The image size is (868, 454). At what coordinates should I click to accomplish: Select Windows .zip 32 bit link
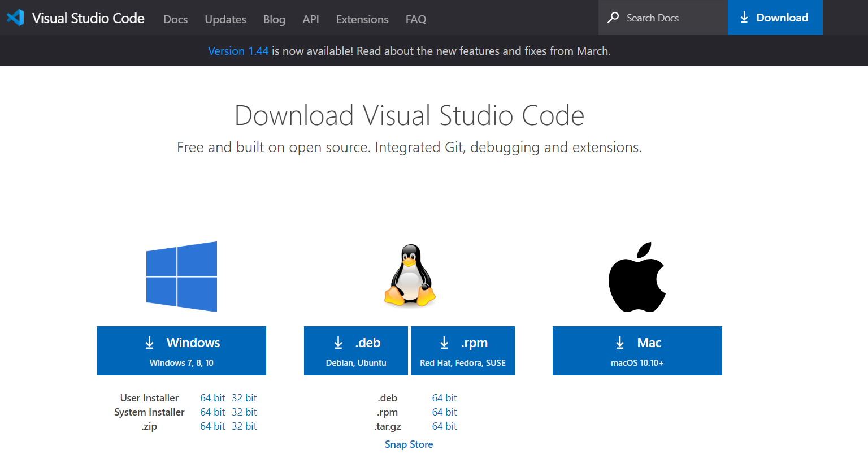click(x=244, y=426)
